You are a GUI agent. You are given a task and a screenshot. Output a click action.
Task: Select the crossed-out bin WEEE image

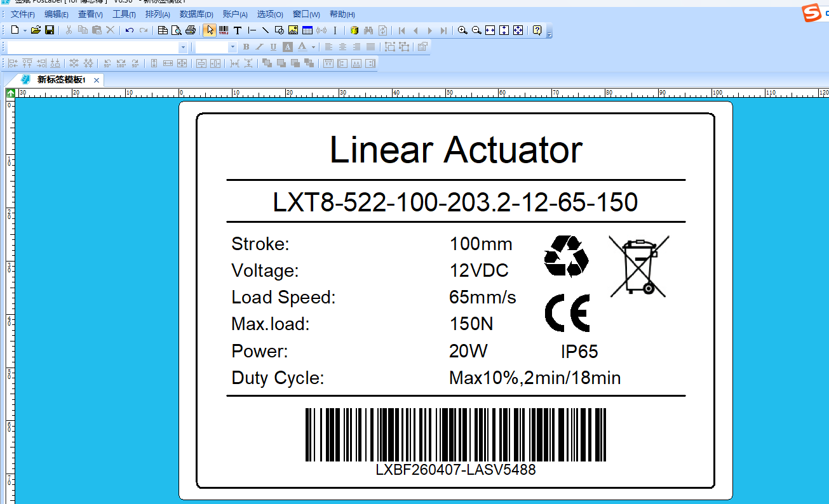tap(639, 266)
